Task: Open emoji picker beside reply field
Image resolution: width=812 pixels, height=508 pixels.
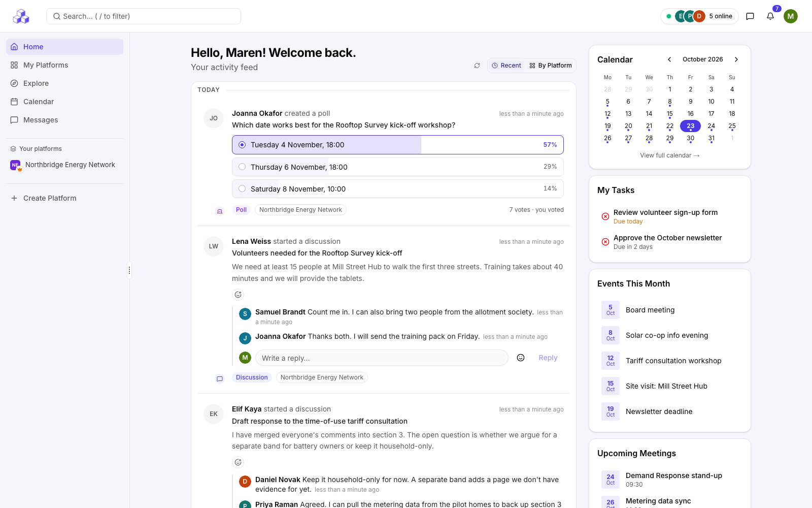Action: click(x=521, y=358)
